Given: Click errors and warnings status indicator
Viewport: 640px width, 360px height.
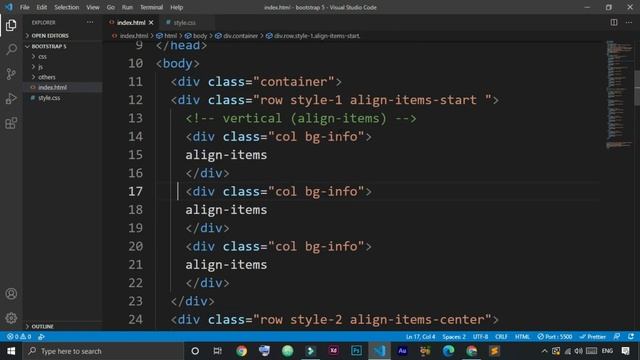Looking at the screenshot, I should click(19, 337).
